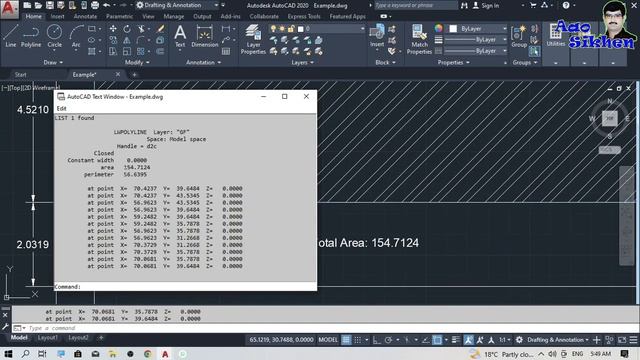The height and width of the screenshot is (360, 640).
Task: Click the Featured Apps tab
Action: click(347, 16)
